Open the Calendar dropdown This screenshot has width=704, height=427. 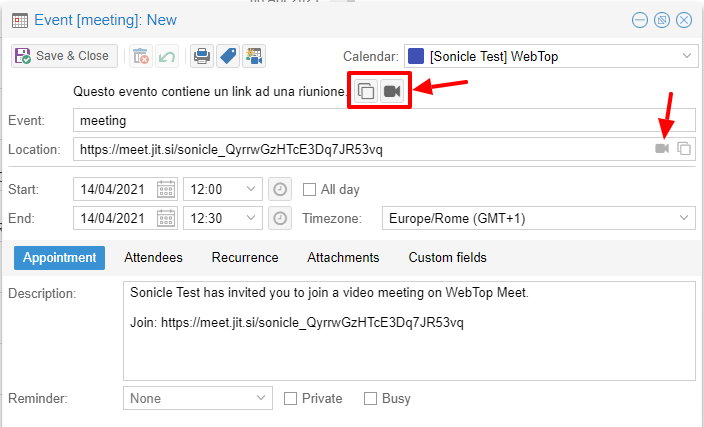click(686, 56)
